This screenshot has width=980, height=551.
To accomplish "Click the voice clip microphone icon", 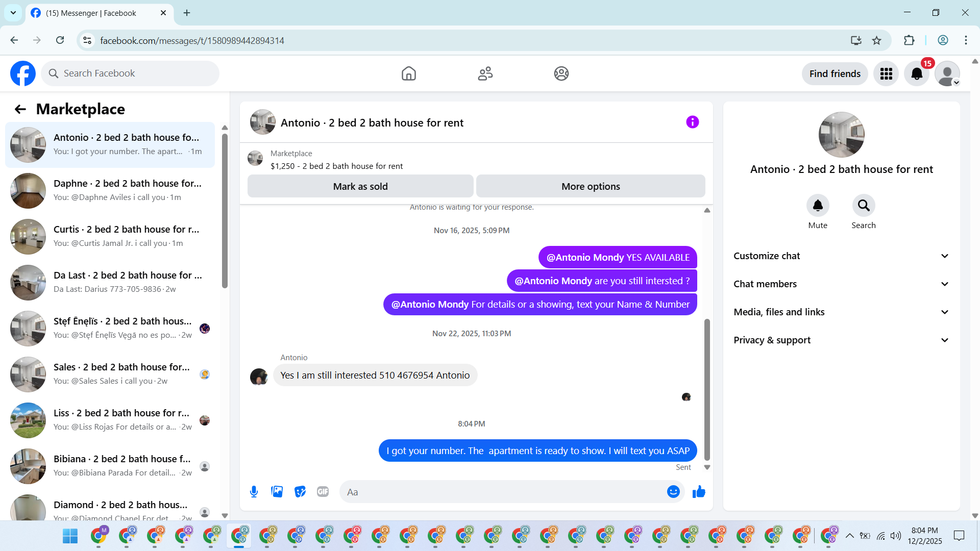I will coord(254,492).
